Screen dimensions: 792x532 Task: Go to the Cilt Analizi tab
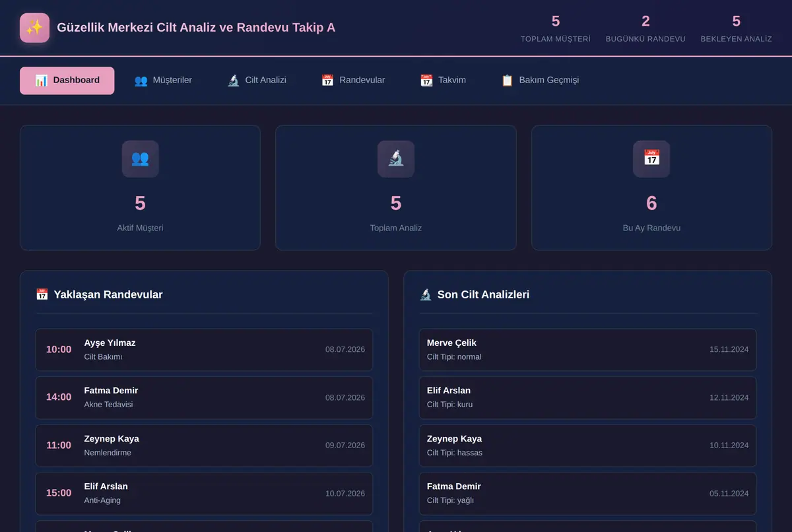(x=257, y=81)
